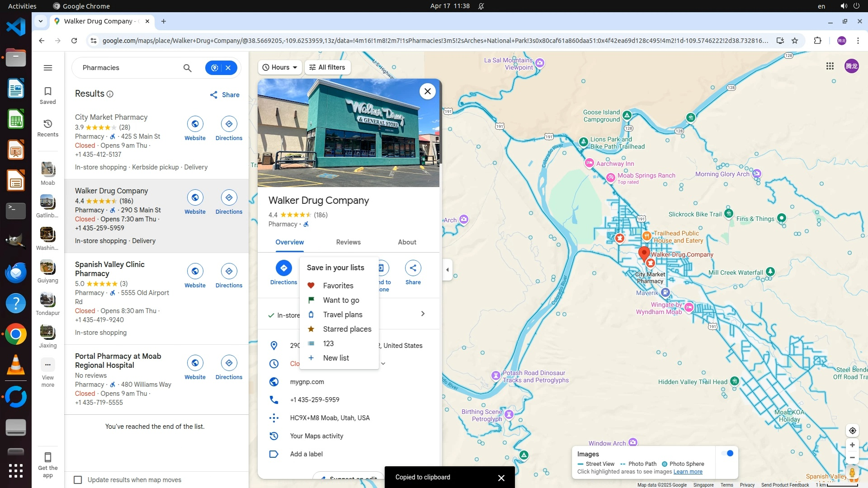Click the search magnifier icon

pyautogui.click(x=187, y=68)
